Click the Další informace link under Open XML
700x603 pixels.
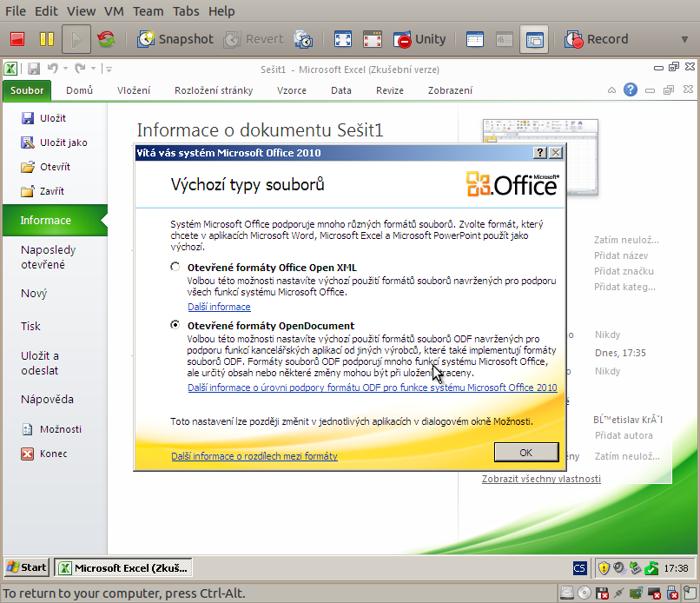[219, 307]
